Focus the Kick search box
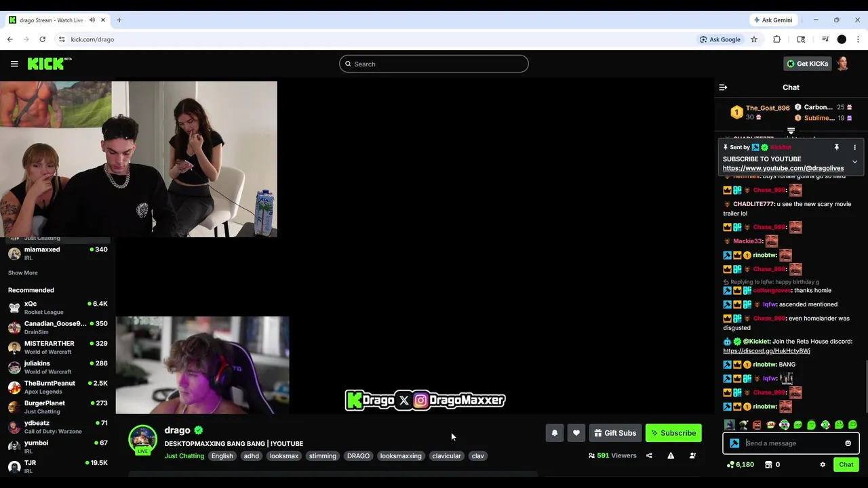 click(x=434, y=64)
